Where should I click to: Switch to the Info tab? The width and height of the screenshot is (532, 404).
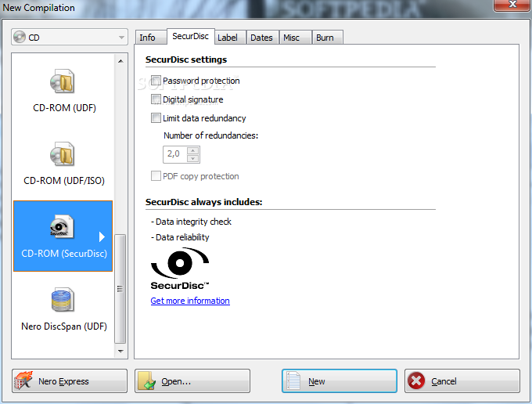(x=151, y=38)
